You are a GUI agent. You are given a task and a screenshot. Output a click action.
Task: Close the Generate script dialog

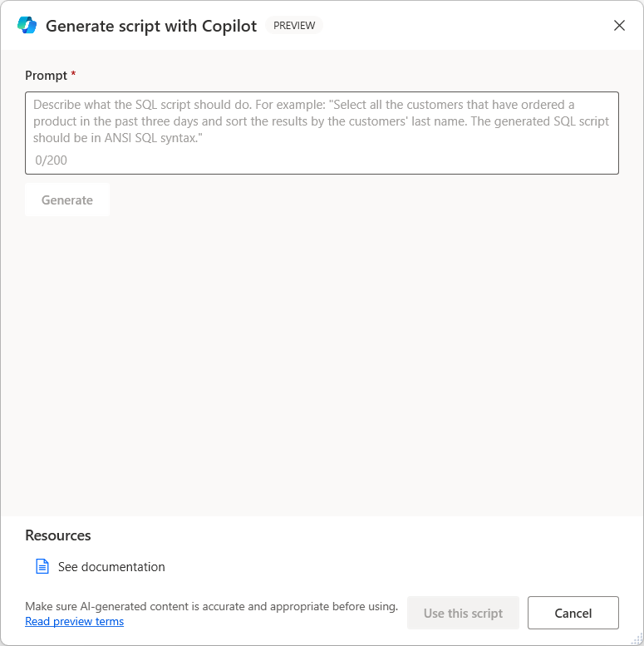pyautogui.click(x=619, y=25)
